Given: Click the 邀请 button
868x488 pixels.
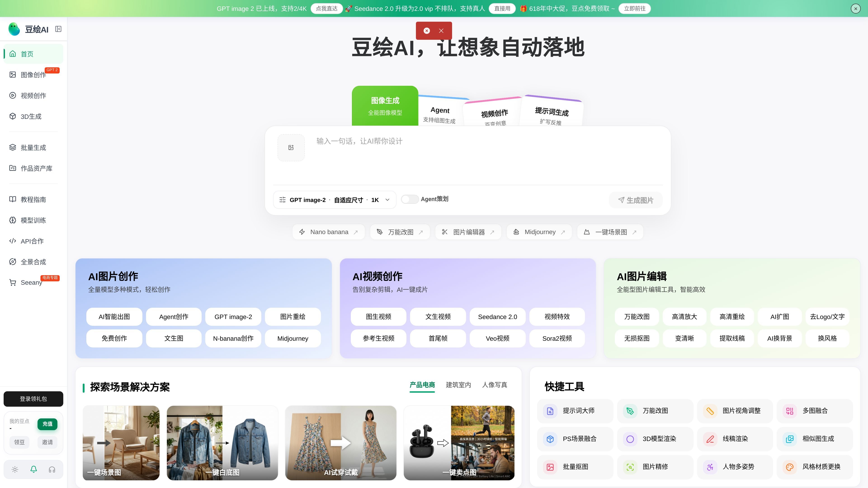Looking at the screenshot, I should (47, 442).
